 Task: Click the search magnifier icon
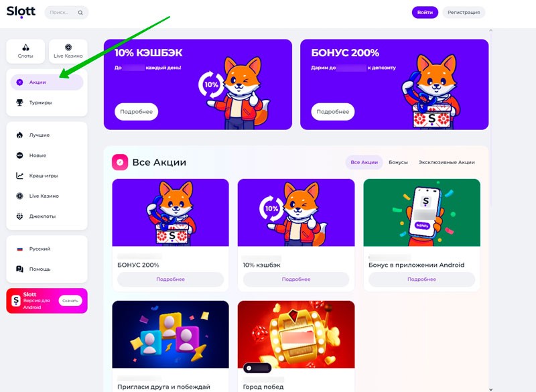(x=80, y=13)
